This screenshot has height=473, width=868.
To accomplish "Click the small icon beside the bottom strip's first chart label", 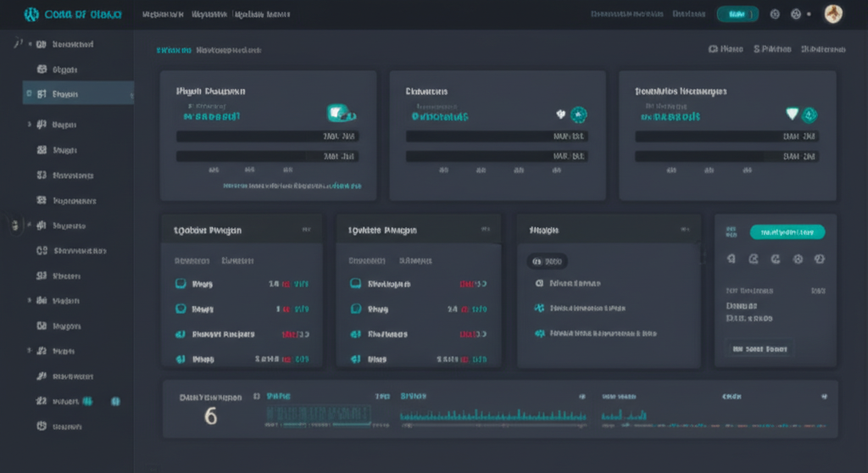I will click(x=256, y=396).
